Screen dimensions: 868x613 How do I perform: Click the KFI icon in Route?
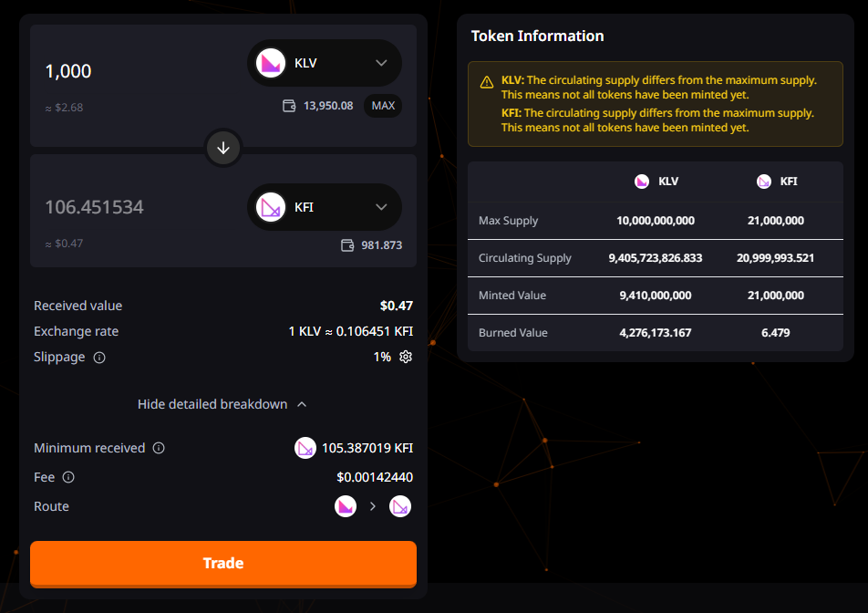tap(400, 506)
